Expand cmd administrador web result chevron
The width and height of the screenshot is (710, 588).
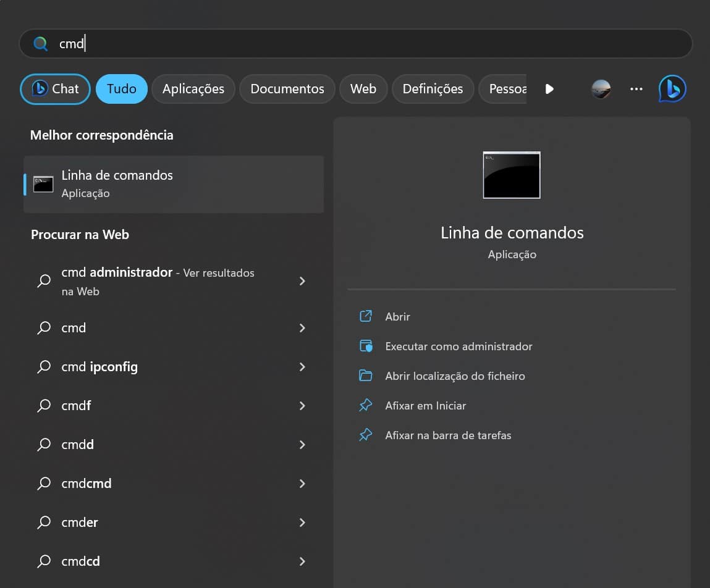[x=302, y=281]
